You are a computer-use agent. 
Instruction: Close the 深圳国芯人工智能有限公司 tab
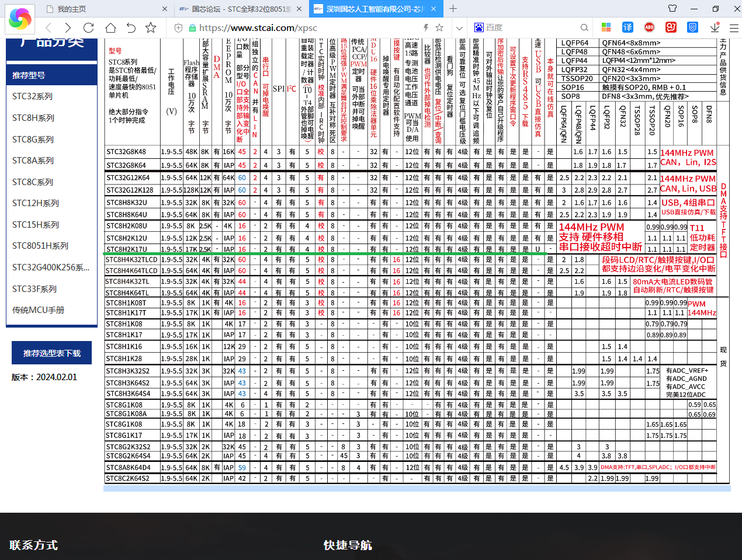coord(434,9)
